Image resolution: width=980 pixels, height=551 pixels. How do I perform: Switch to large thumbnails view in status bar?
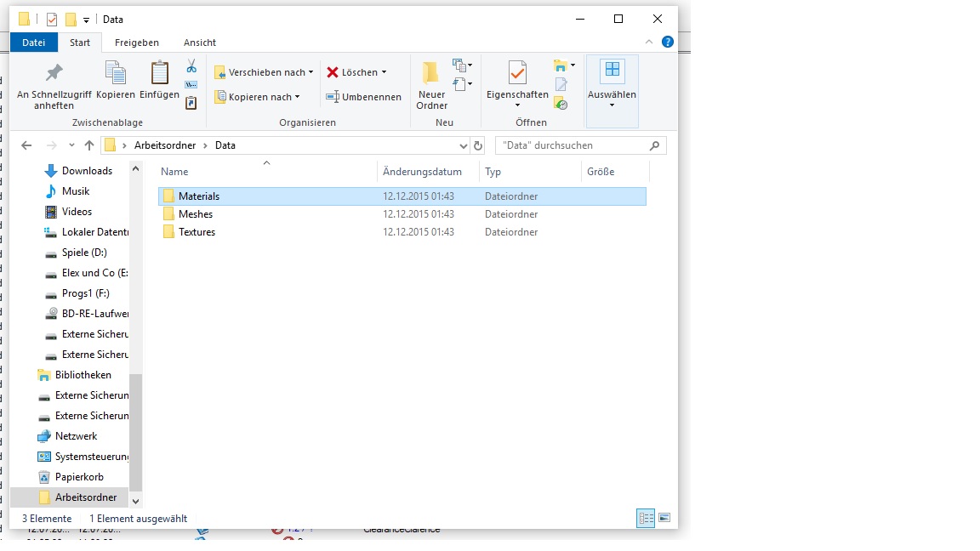tap(664, 518)
